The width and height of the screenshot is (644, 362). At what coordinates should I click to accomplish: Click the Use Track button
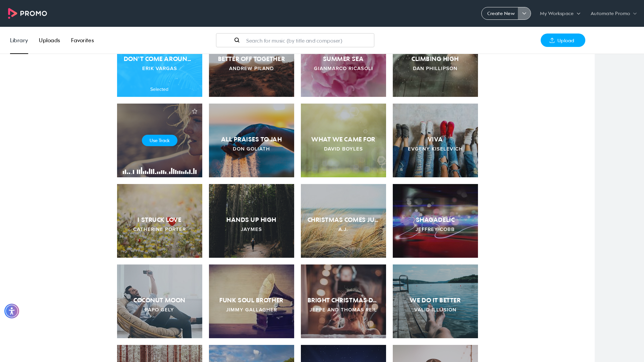click(160, 140)
